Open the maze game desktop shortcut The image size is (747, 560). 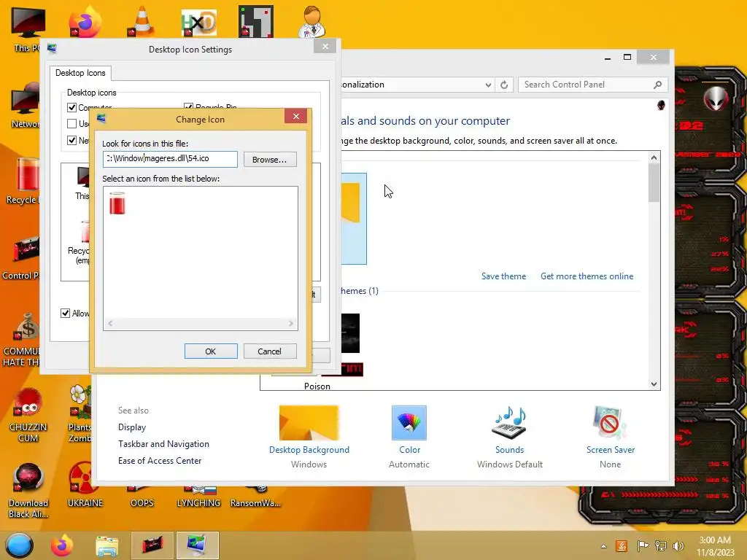256,21
